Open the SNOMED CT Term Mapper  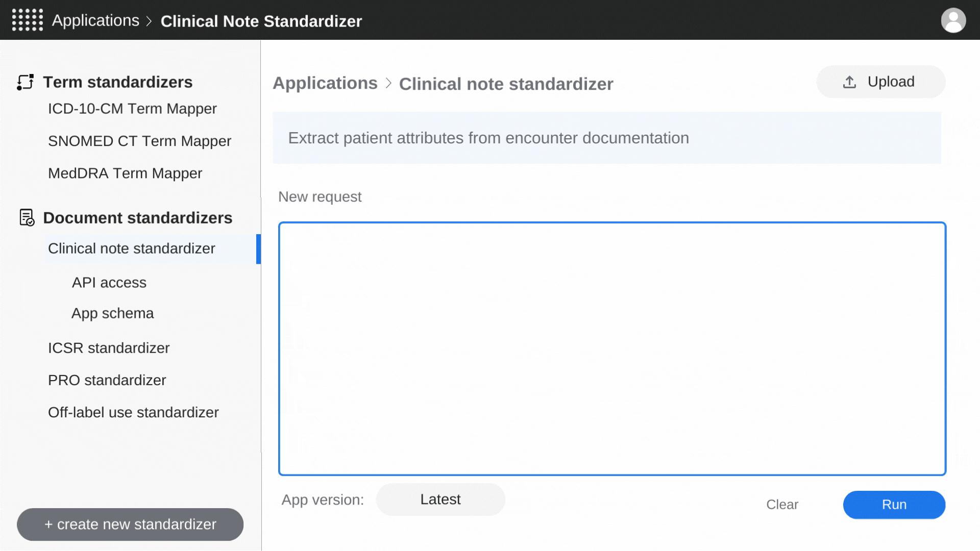coord(139,141)
